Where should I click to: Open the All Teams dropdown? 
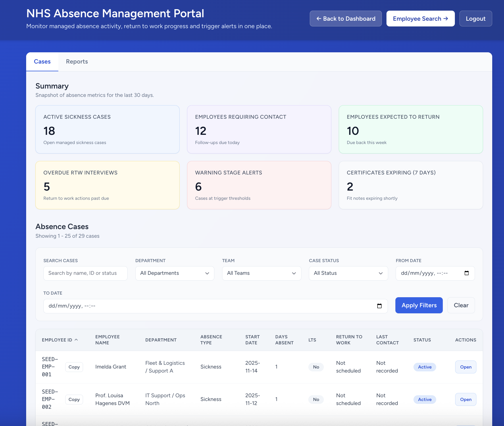point(261,273)
